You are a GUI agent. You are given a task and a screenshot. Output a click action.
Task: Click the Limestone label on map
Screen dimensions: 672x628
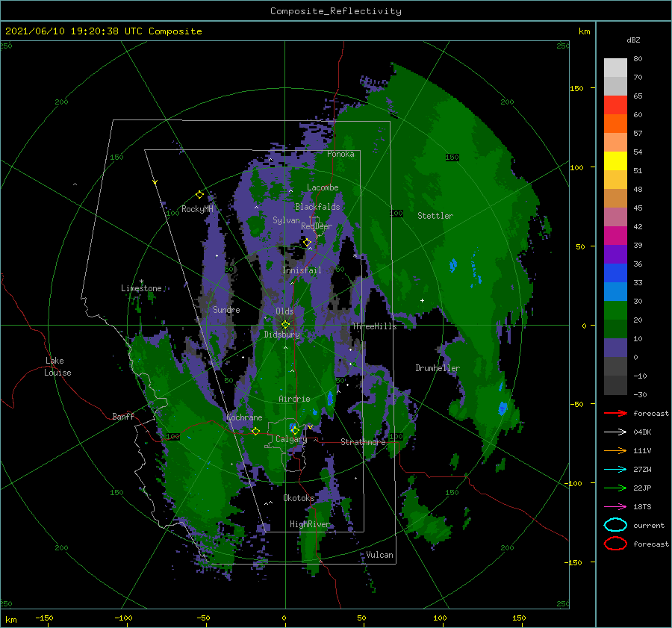[x=141, y=288]
